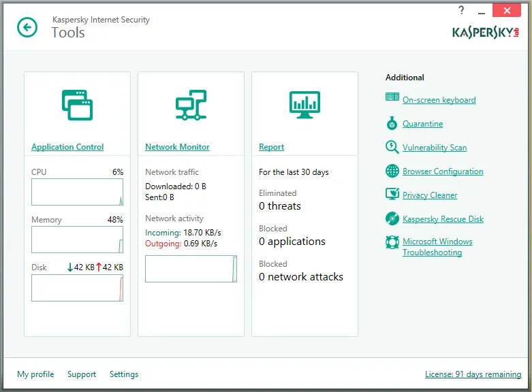Open the Application Control link
This screenshot has height=392, width=532.
point(67,147)
